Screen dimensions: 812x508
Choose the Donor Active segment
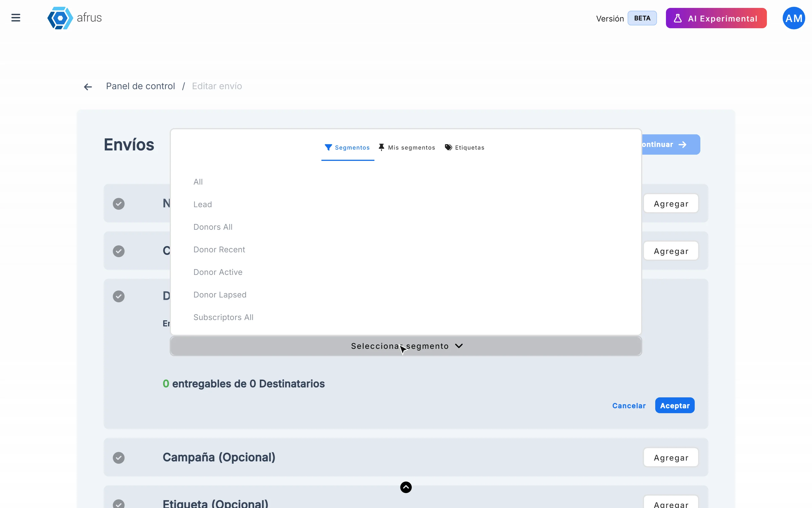(x=218, y=272)
